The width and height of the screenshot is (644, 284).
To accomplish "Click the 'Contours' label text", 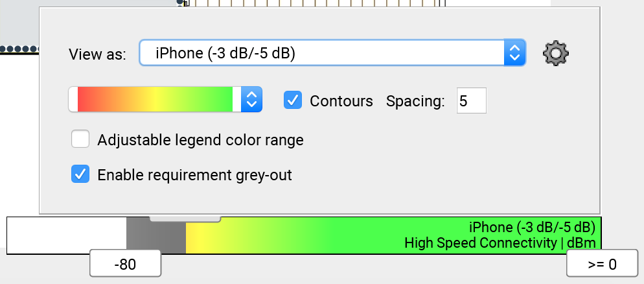I will pos(341,101).
